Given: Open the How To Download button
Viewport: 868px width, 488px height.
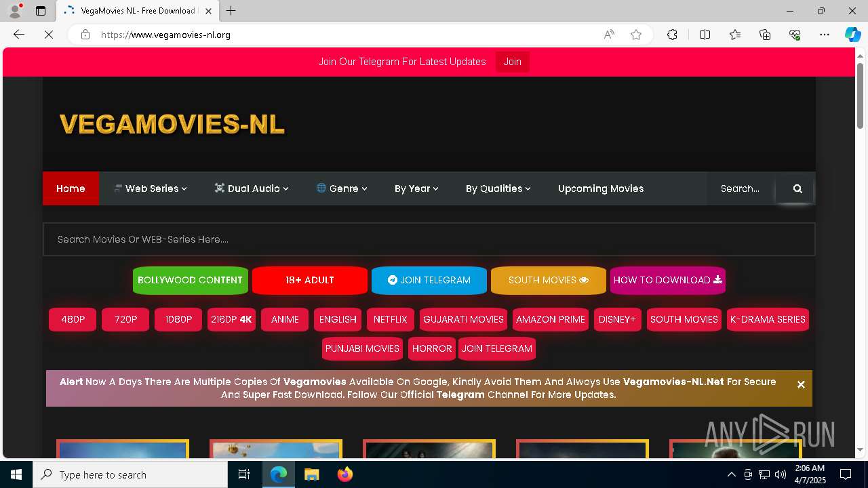Looking at the screenshot, I should 668,280.
